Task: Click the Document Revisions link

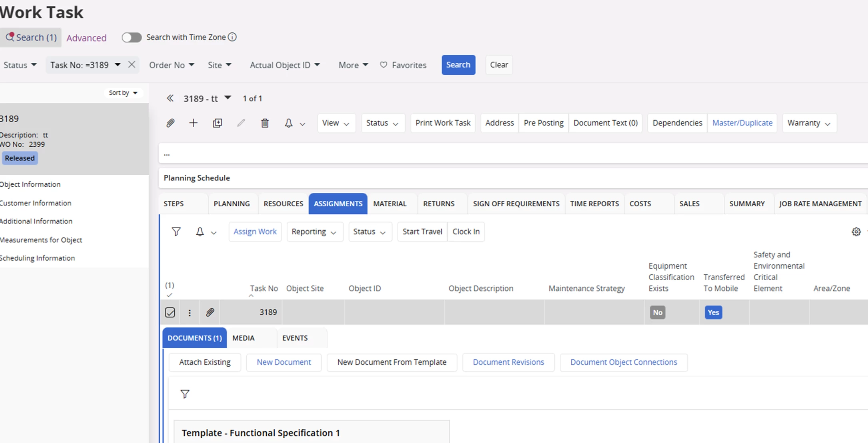Action: (x=508, y=362)
